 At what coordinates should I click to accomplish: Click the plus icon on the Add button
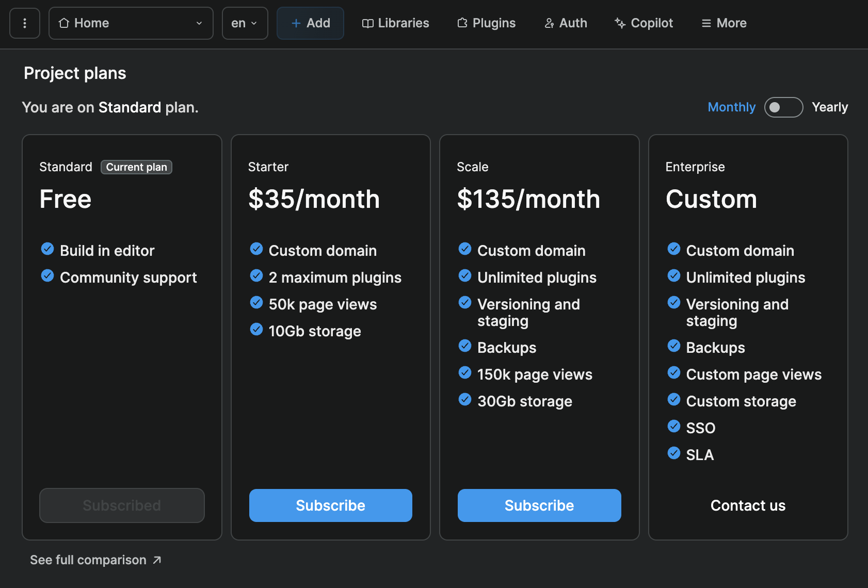point(296,23)
